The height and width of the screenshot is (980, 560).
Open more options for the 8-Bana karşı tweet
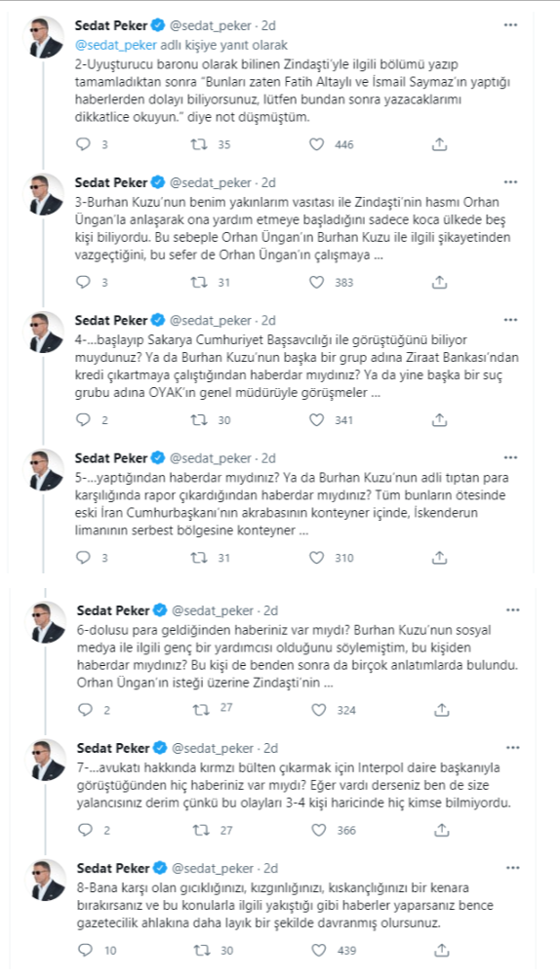coord(512,868)
